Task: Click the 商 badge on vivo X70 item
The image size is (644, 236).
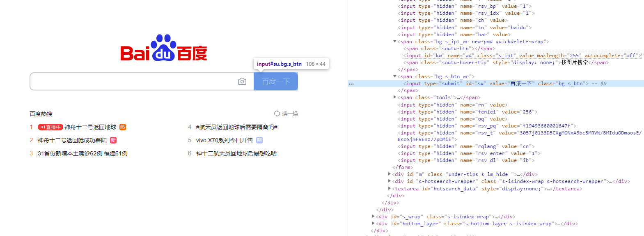Action: point(259,140)
